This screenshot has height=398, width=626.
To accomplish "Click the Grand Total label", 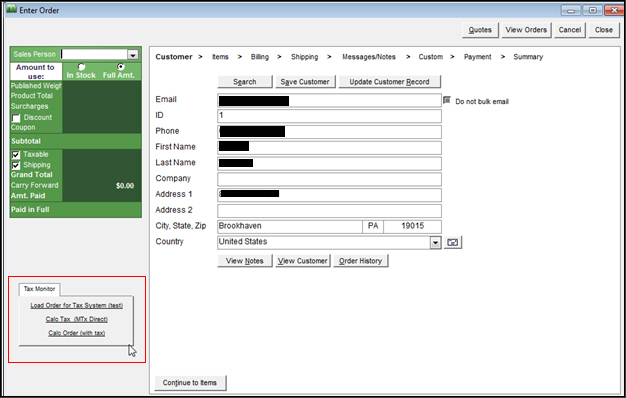I will click(x=32, y=175).
